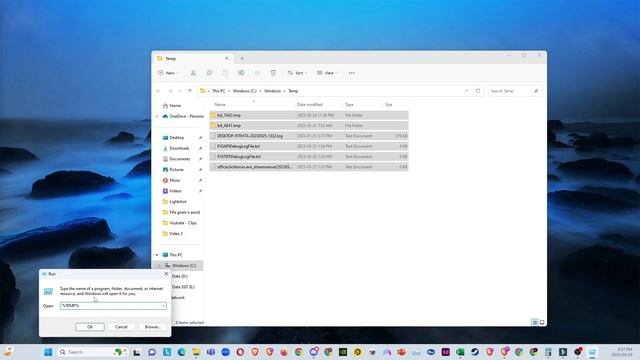
Task: Open the New item menu in File Explorer
Action: click(169, 73)
